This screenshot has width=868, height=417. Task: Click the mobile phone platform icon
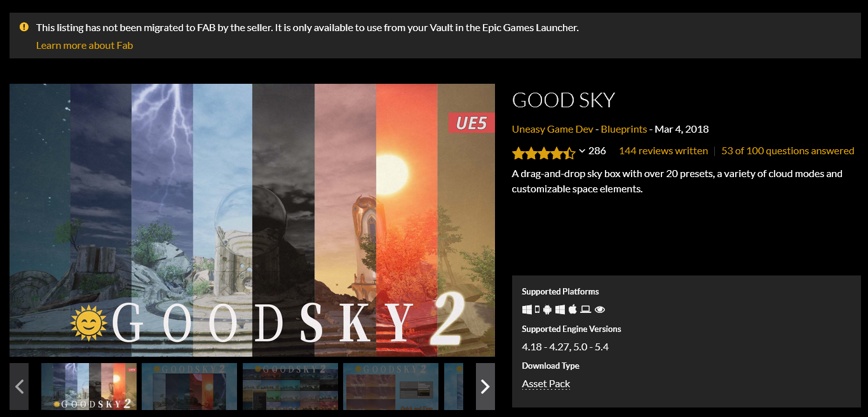(537, 309)
